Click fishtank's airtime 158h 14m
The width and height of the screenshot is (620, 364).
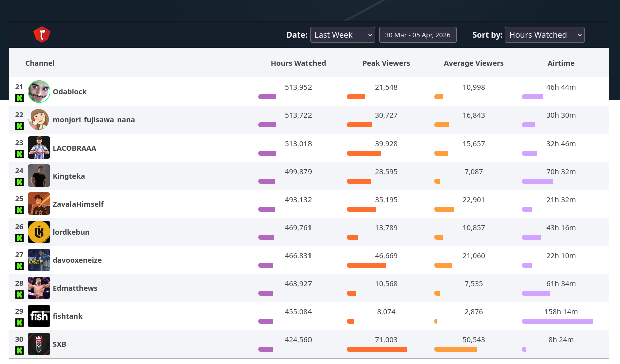pos(561,311)
